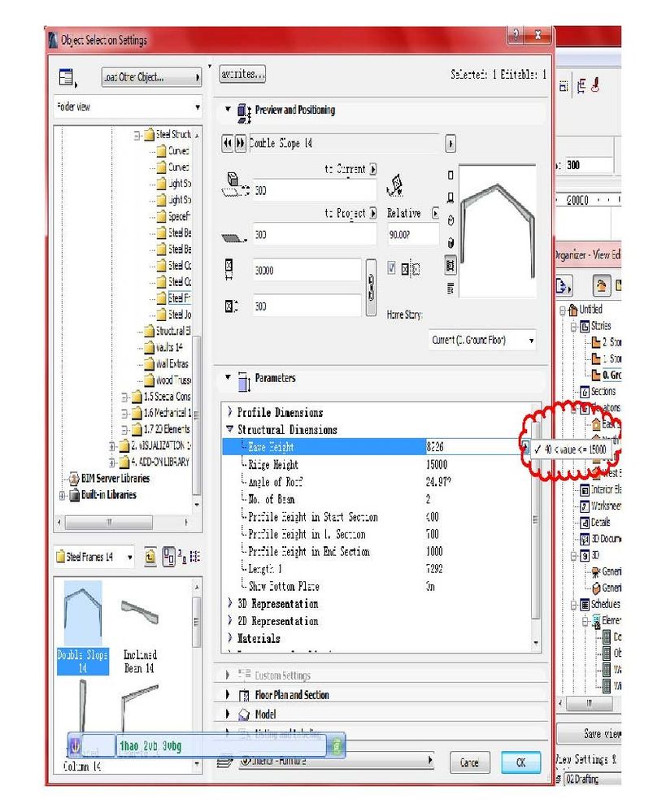Go to next library part arrow
This screenshot has height=812, width=666.
coord(241,143)
